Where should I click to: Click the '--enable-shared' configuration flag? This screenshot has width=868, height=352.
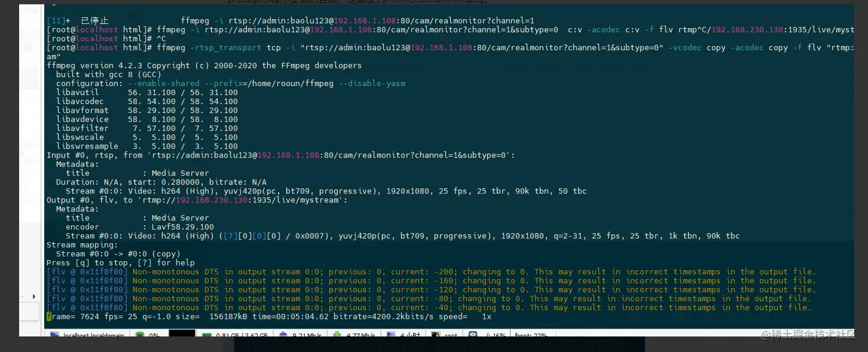(x=164, y=83)
